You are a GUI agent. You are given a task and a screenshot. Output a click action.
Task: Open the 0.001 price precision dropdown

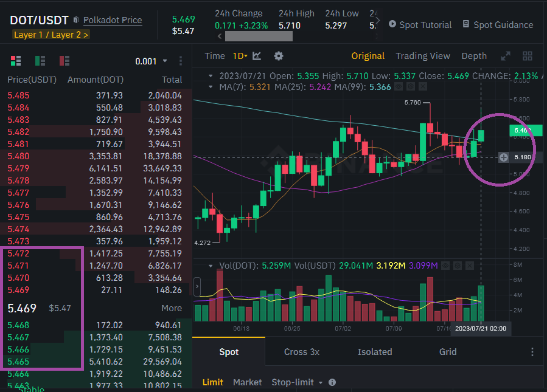tap(151, 61)
